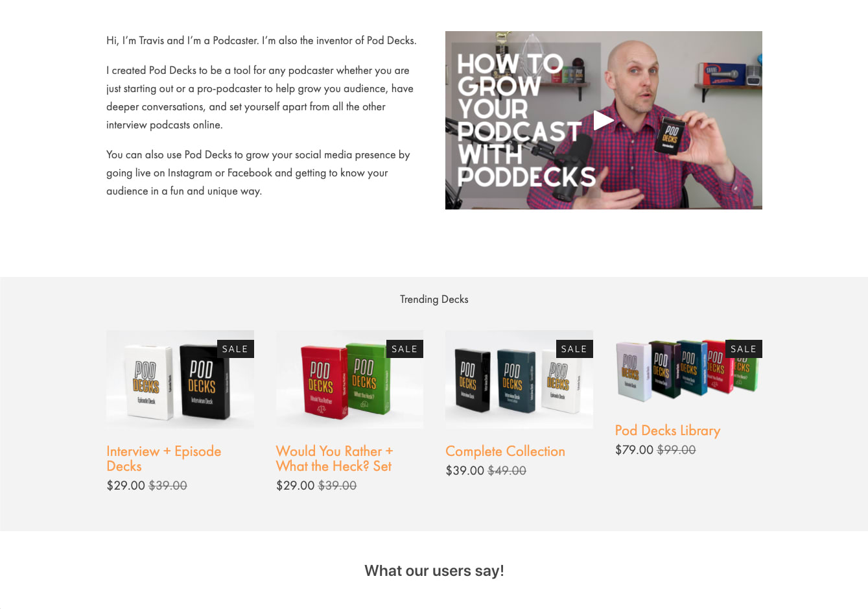Viewport: 868px width, 609px height.
Task: Open the Pod Decks Library product image
Action: click(x=688, y=369)
